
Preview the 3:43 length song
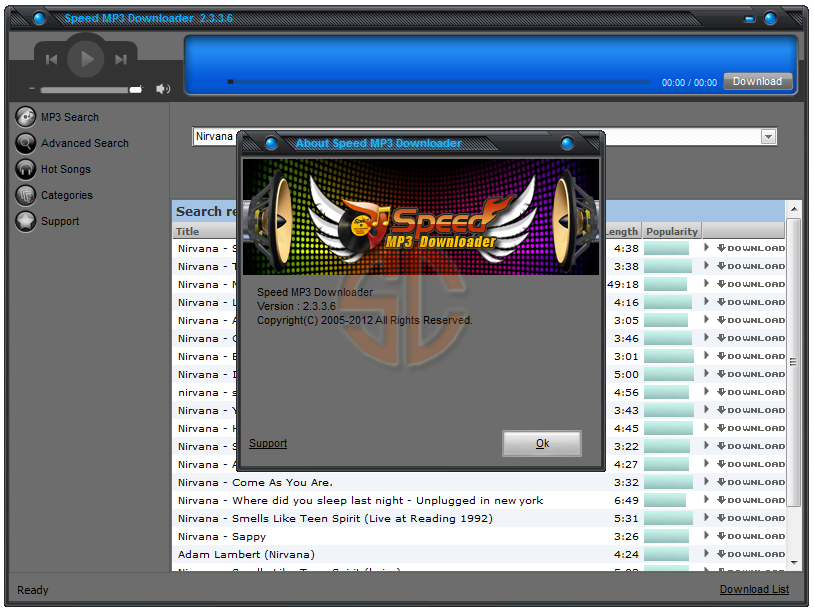706,410
